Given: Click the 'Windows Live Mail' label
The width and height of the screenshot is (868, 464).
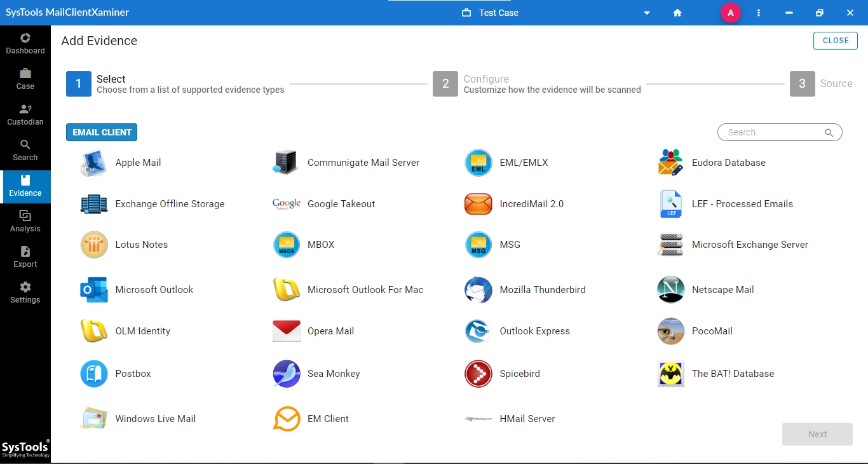Looking at the screenshot, I should click(x=156, y=419).
